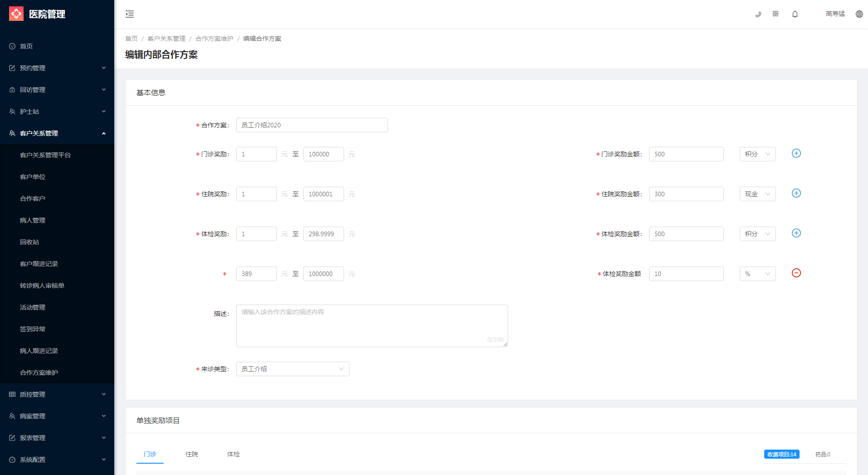Screen dimensions: 868x475
Task: Click the lower limit field showing 389
Action: (x=257, y=274)
